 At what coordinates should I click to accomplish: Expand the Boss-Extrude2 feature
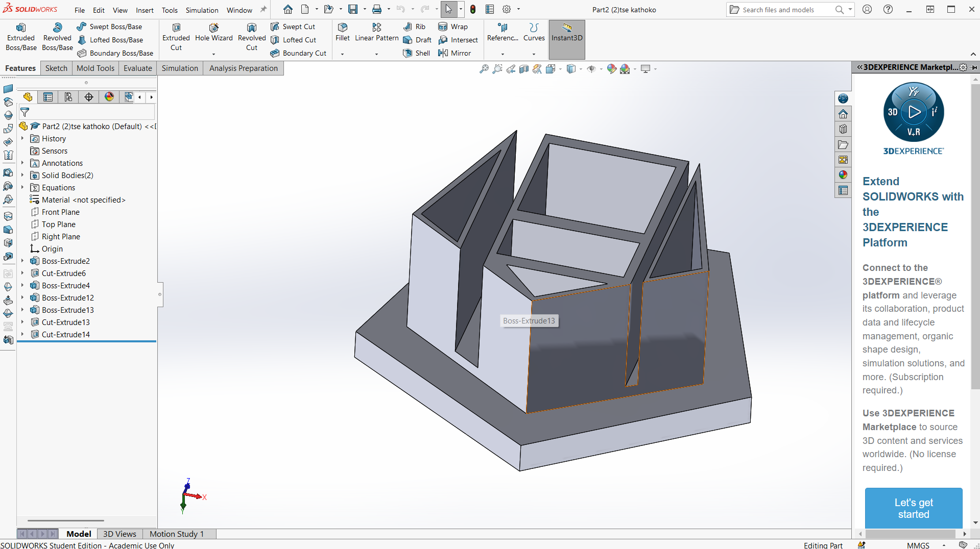(x=22, y=261)
